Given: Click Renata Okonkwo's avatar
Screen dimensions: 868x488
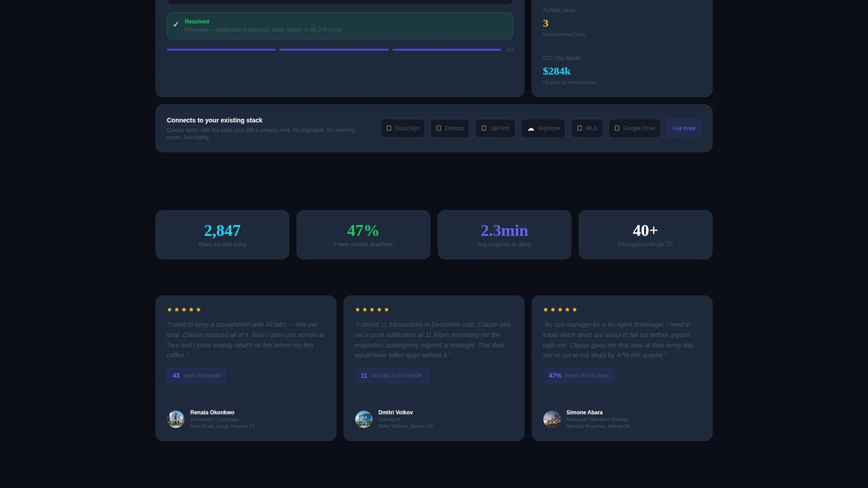Looking at the screenshot, I should (176, 419).
